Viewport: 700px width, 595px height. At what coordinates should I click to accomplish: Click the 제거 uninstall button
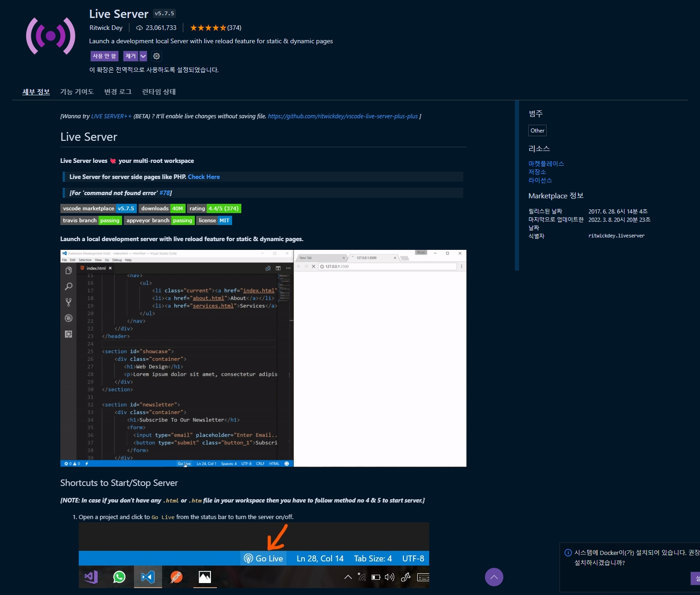131,56
